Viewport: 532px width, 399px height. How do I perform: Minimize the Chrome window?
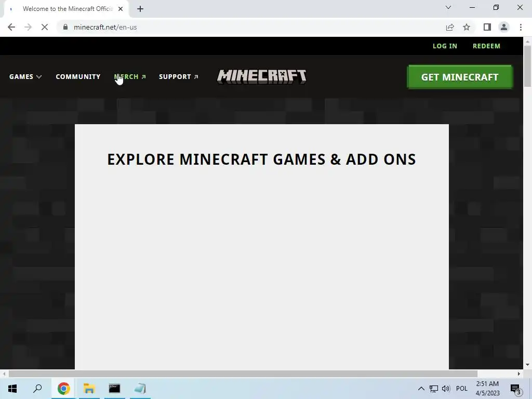472,7
